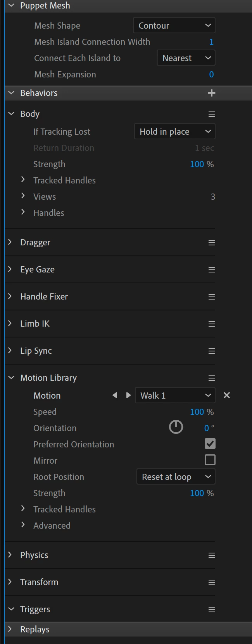The width and height of the screenshot is (252, 644).
Task: Open the Mesh Shape Contour dropdown
Action: click(x=174, y=26)
